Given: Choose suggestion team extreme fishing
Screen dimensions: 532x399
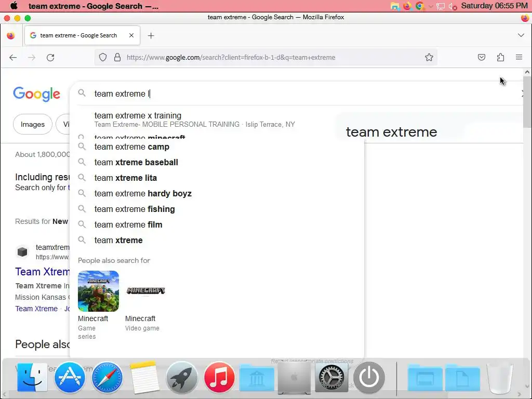Looking at the screenshot, I should pos(217,209).
